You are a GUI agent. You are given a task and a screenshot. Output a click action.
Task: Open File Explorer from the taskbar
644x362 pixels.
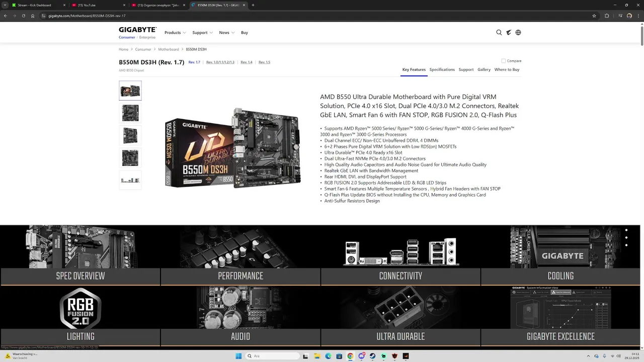tap(317, 356)
